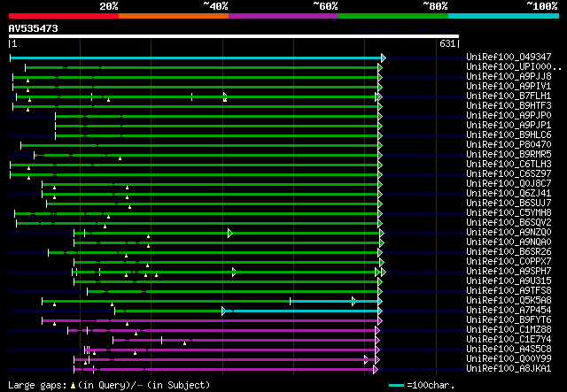The width and height of the screenshot is (567, 392).
Task: Click the UniRef100_B9HTF3 label
Action: click(x=509, y=105)
